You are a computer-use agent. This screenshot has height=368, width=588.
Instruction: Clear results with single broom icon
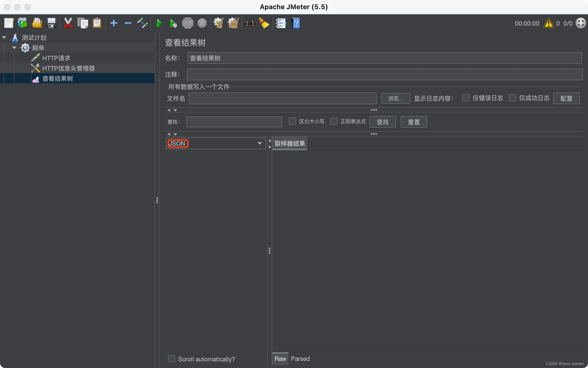pyautogui.click(x=218, y=23)
